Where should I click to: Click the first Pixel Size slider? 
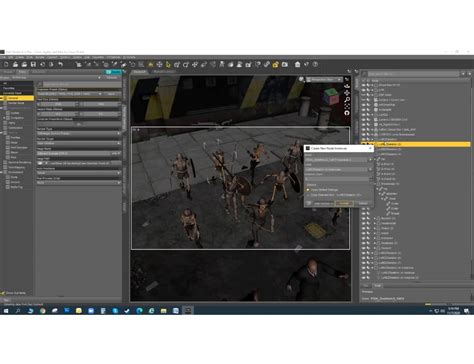coord(58,104)
